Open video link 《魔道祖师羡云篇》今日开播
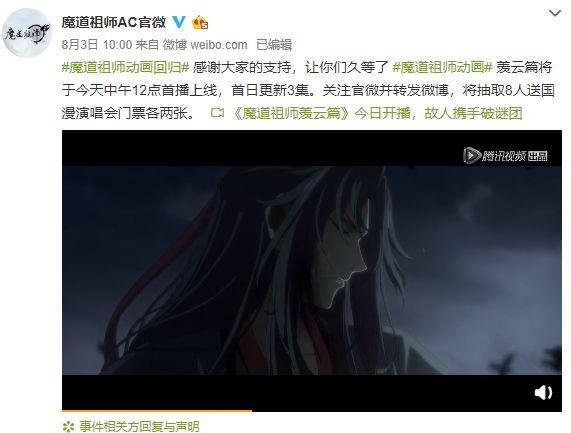 pos(377,113)
